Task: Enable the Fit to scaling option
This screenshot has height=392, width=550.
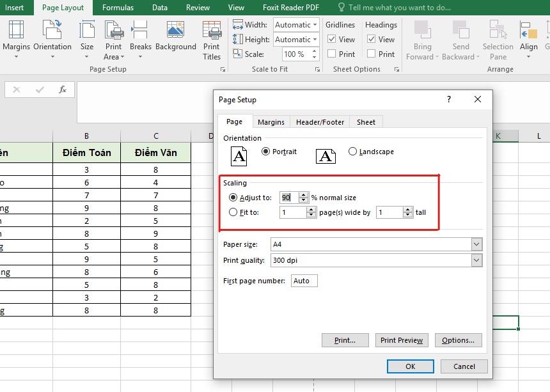Action: coord(233,212)
